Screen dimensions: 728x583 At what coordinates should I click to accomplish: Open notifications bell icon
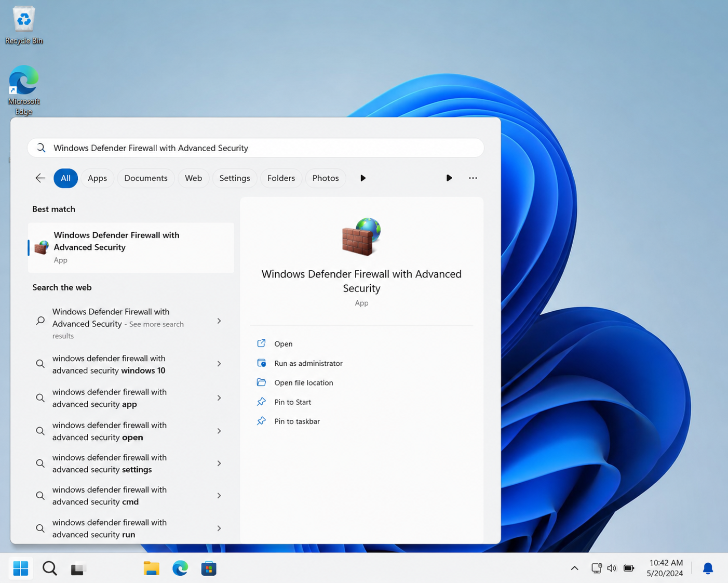click(x=708, y=568)
